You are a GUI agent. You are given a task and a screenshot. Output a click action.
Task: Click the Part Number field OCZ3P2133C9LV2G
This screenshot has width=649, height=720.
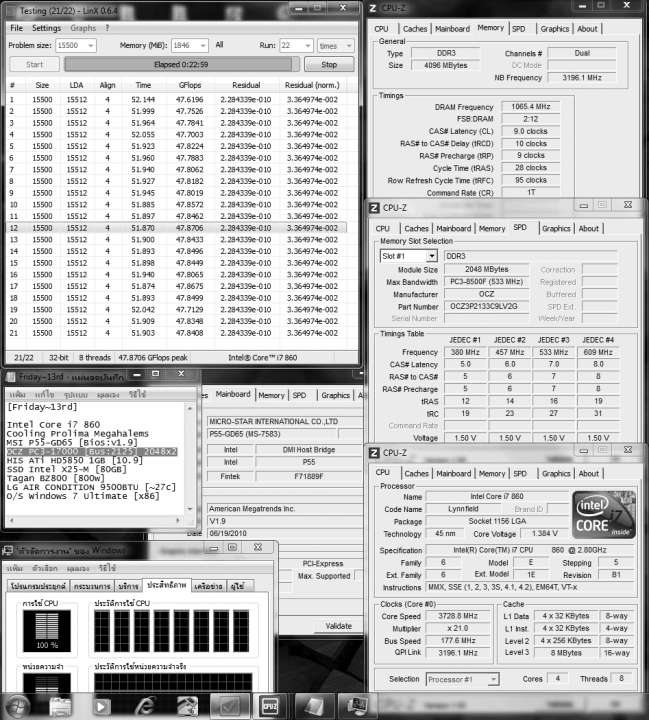pos(485,307)
